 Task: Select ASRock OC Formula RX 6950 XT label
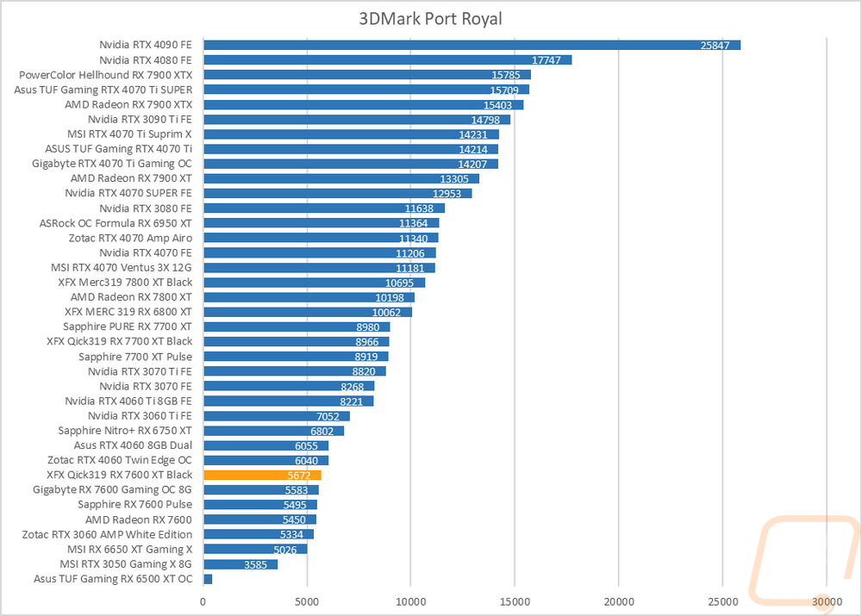click(116, 223)
